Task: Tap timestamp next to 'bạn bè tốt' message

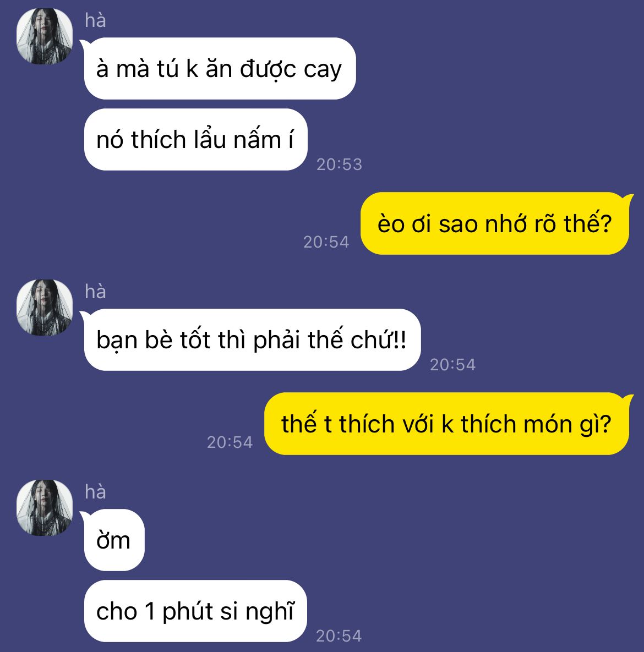Action: (452, 365)
